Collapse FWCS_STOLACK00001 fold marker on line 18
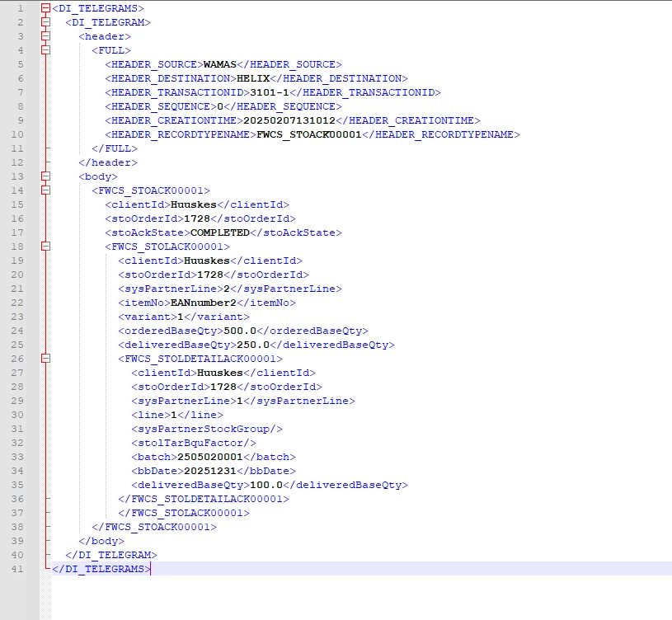This screenshot has height=620, width=672. pos(45,247)
